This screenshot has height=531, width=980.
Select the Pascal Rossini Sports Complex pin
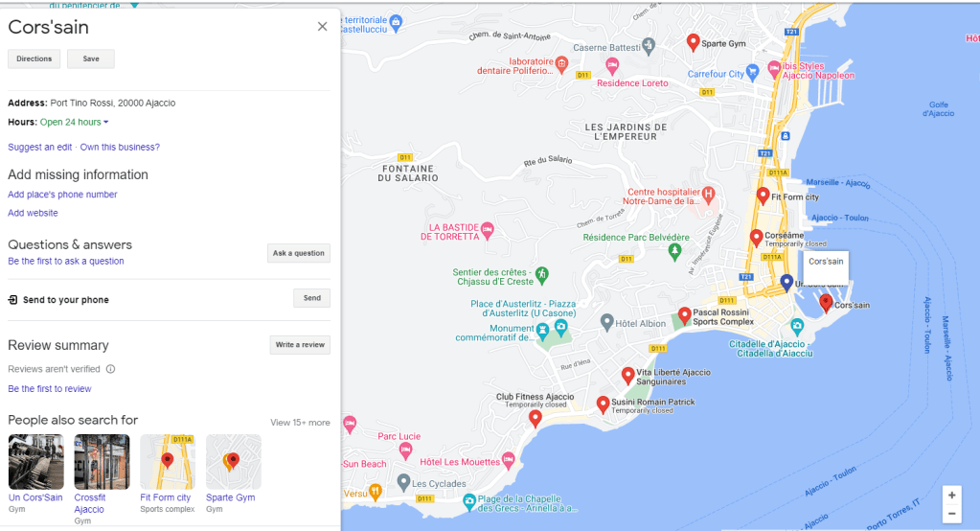tap(684, 315)
